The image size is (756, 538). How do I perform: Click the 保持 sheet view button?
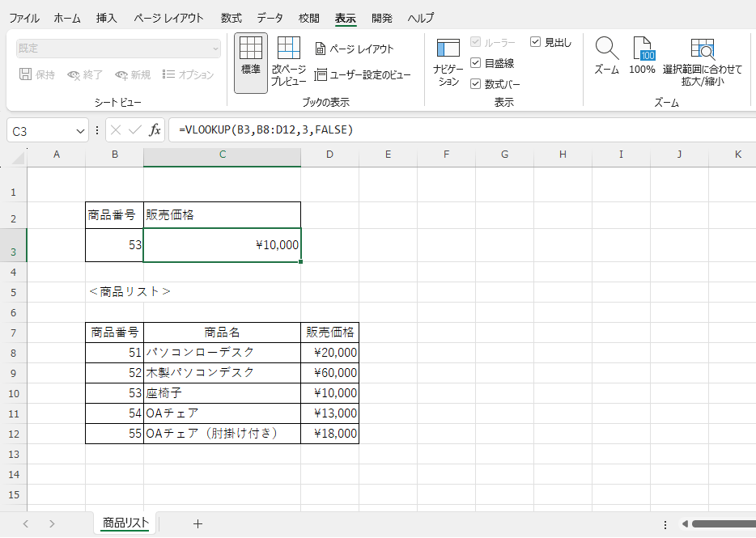coord(37,74)
